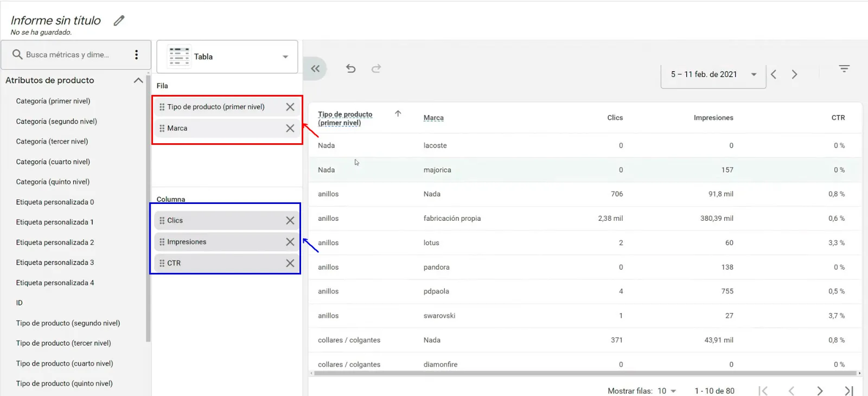Screen dimensions: 868x396
Task: Open the filter icon at top right
Action: pyautogui.click(x=844, y=68)
